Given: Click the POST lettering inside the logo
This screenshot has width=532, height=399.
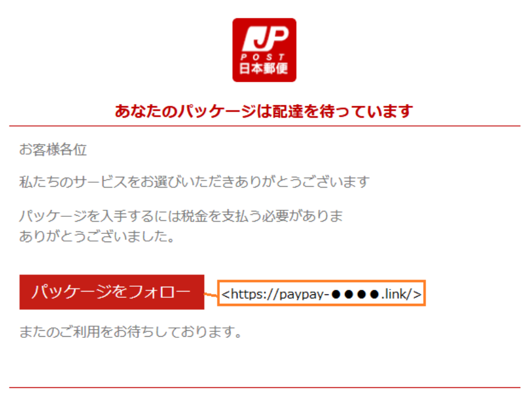Looking at the screenshot, I should (263, 56).
